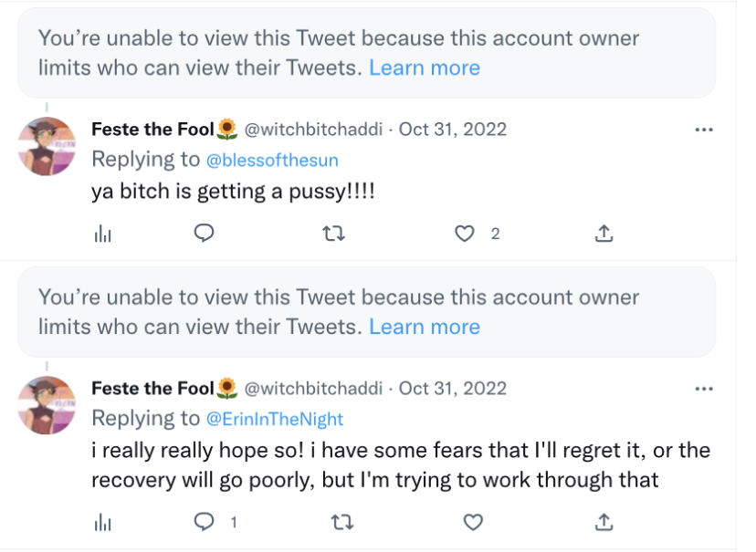View analytics for the second tweet

pos(102,523)
